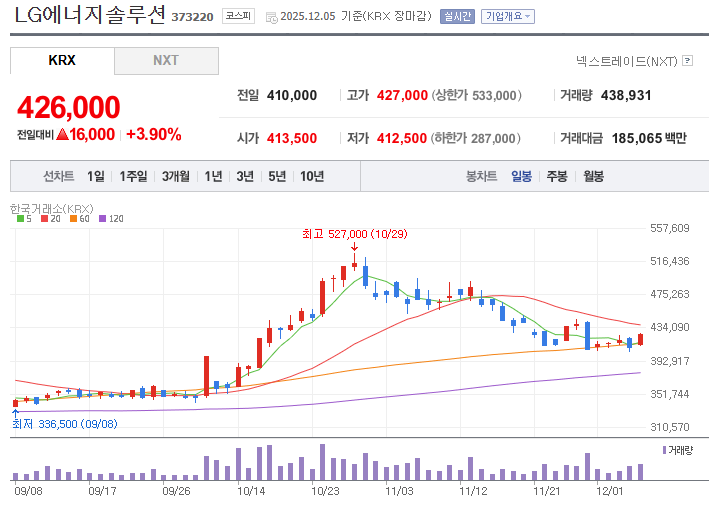Screen dimensions: 709x506
Task: Click the orange 60-day moving average swatch
Action: (x=74, y=219)
